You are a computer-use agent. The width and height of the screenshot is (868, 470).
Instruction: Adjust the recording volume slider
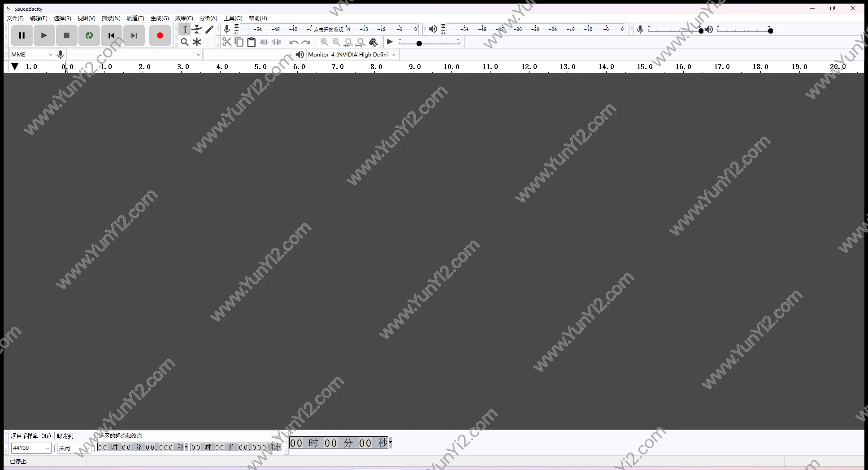pos(675,30)
